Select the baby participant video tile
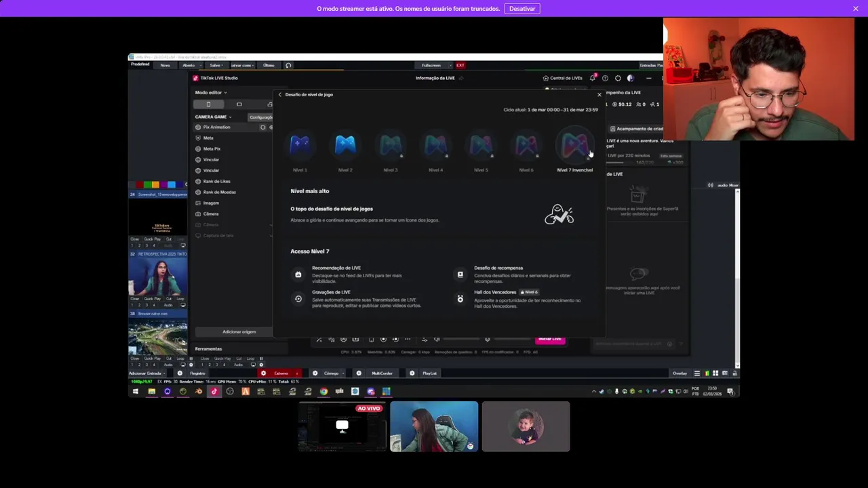 [x=526, y=426]
